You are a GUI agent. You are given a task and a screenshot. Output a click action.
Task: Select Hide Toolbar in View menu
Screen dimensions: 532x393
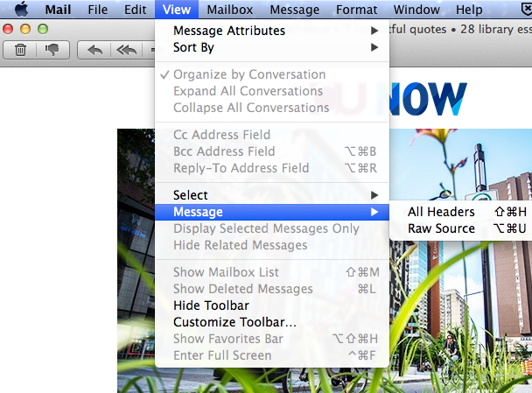[x=211, y=305]
